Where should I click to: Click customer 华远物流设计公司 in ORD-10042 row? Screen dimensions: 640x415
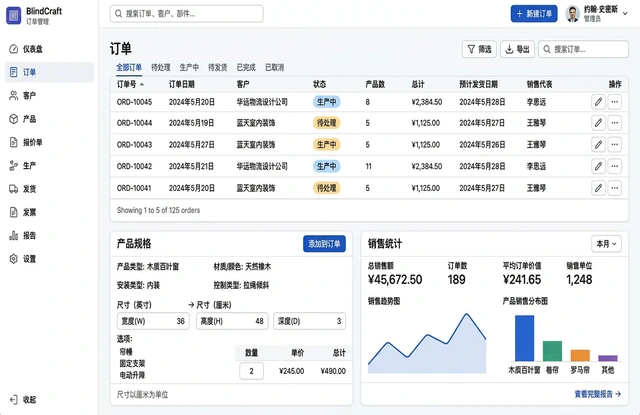262,166
